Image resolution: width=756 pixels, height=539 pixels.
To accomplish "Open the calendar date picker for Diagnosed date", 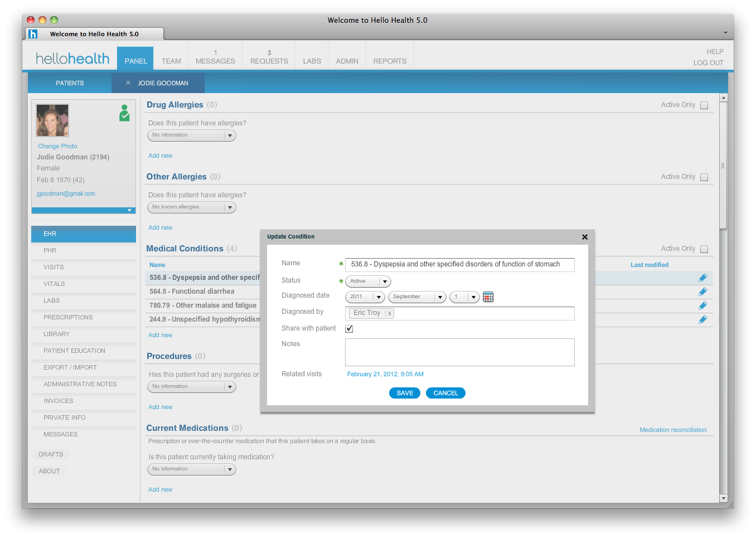I will pos(488,297).
